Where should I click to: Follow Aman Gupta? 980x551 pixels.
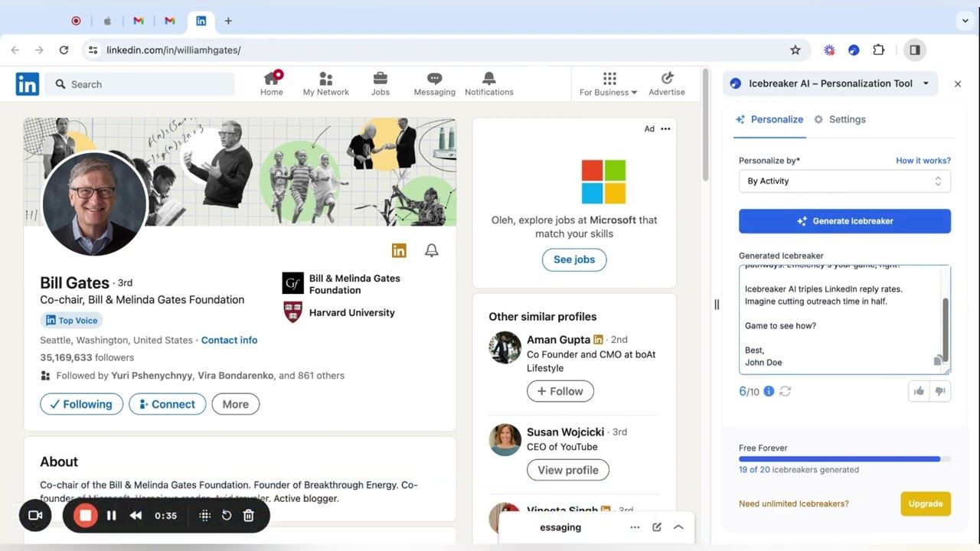click(560, 391)
